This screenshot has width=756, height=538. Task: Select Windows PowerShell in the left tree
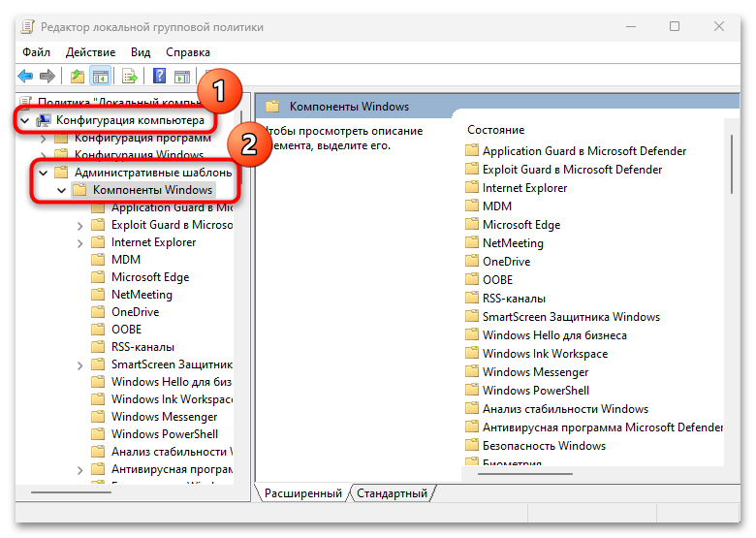click(165, 434)
